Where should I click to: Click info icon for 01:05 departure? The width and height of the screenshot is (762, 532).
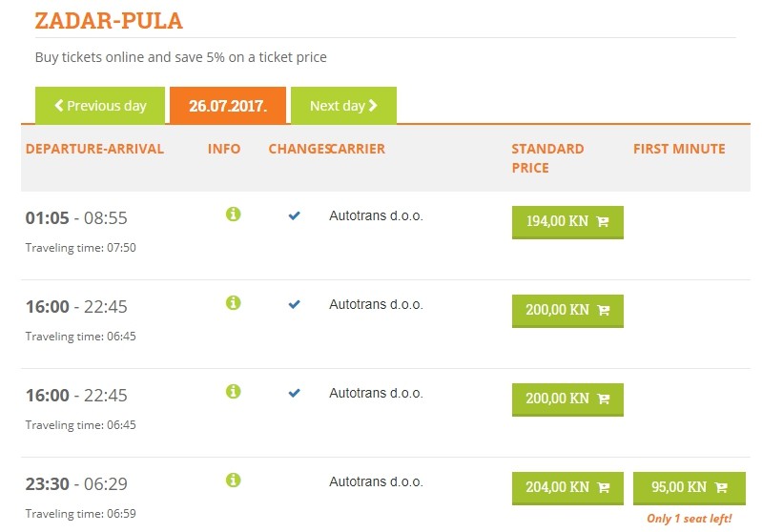coord(234,215)
